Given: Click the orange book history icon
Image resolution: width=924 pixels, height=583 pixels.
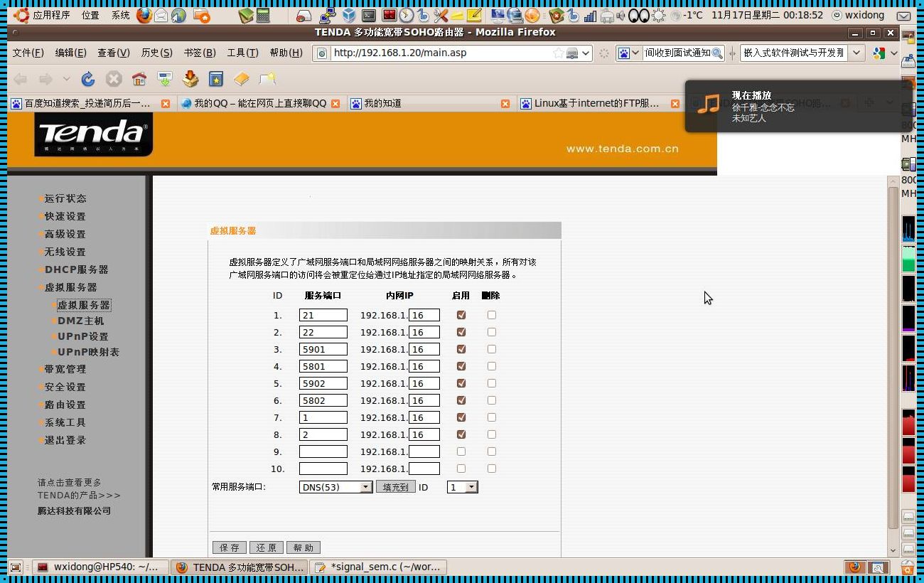Looking at the screenshot, I should (x=242, y=79).
